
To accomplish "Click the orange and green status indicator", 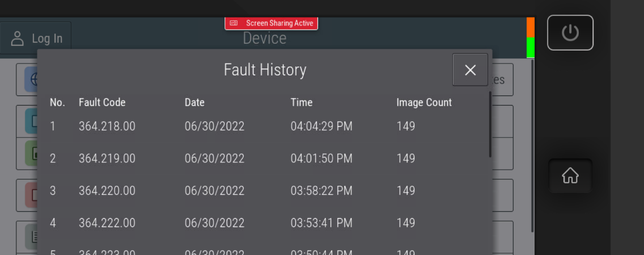I will [x=531, y=37].
